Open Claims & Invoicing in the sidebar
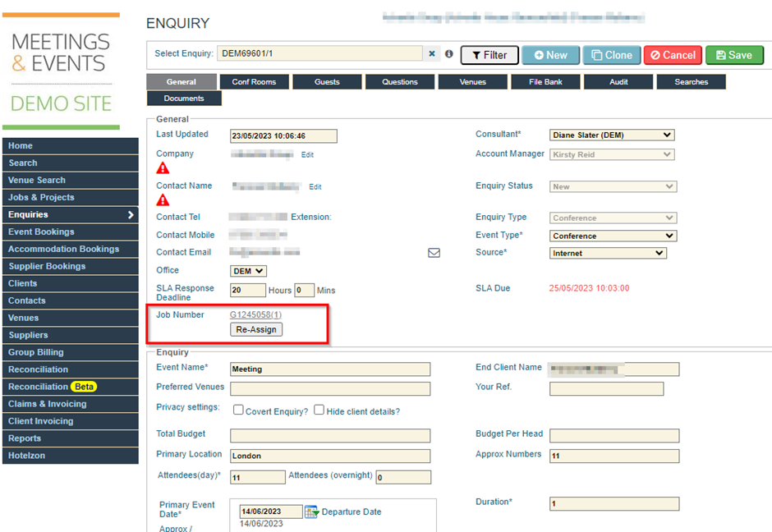This screenshot has height=532, width=772. [x=71, y=404]
